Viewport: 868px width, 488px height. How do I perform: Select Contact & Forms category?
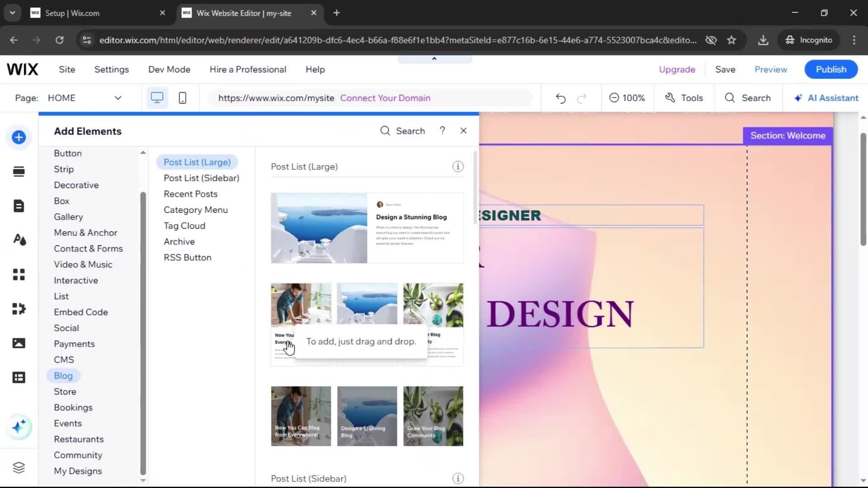click(88, 249)
